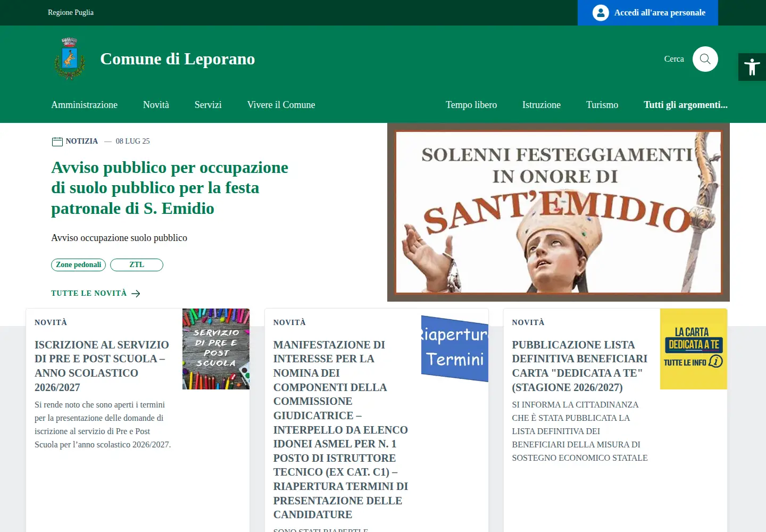Click Accedi all'area personale button
Viewport: 766px width, 532px height.
pyautogui.click(x=648, y=13)
